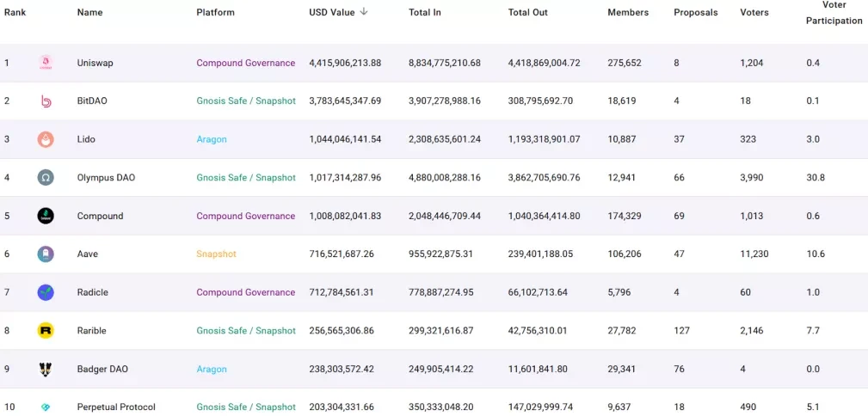This screenshot has height=416, width=868.
Task: Sort by Voter Participation column header
Action: coord(834,13)
